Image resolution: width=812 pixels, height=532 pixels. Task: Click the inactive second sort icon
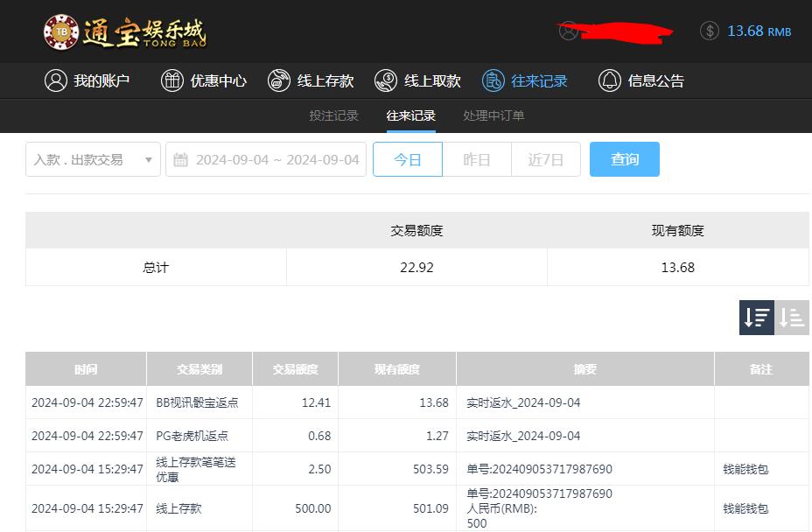pyautogui.click(x=792, y=318)
